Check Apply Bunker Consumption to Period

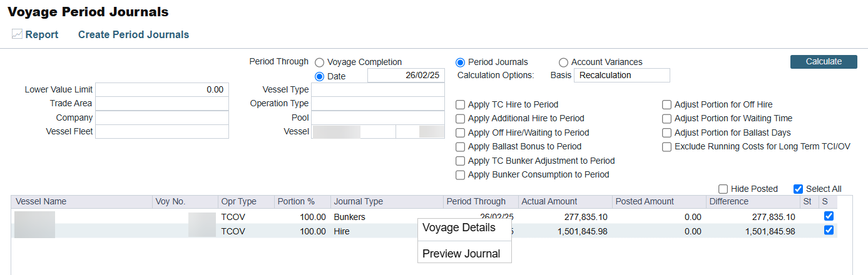(x=461, y=175)
